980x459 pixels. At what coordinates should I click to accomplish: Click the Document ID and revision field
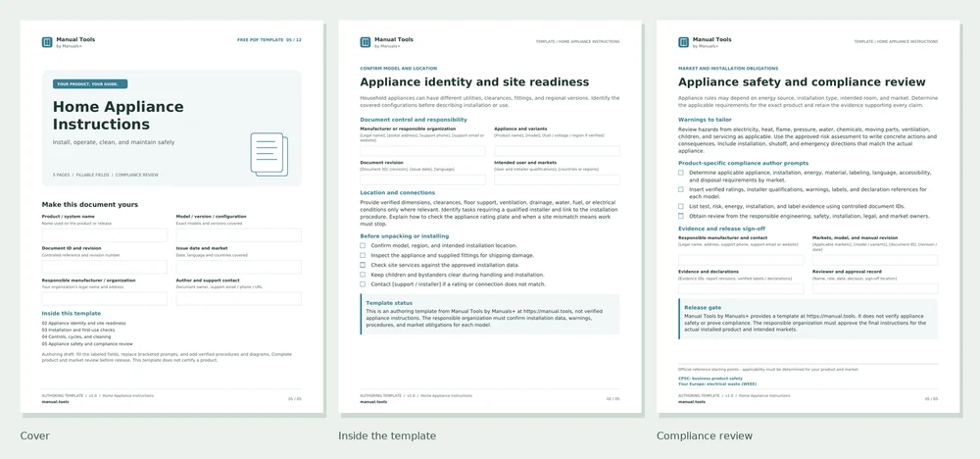(x=105, y=267)
